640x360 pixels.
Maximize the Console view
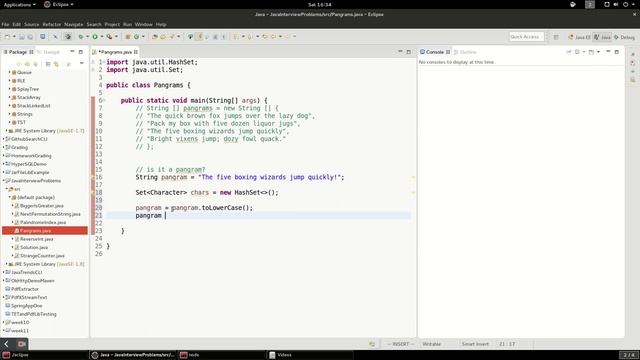click(x=617, y=52)
